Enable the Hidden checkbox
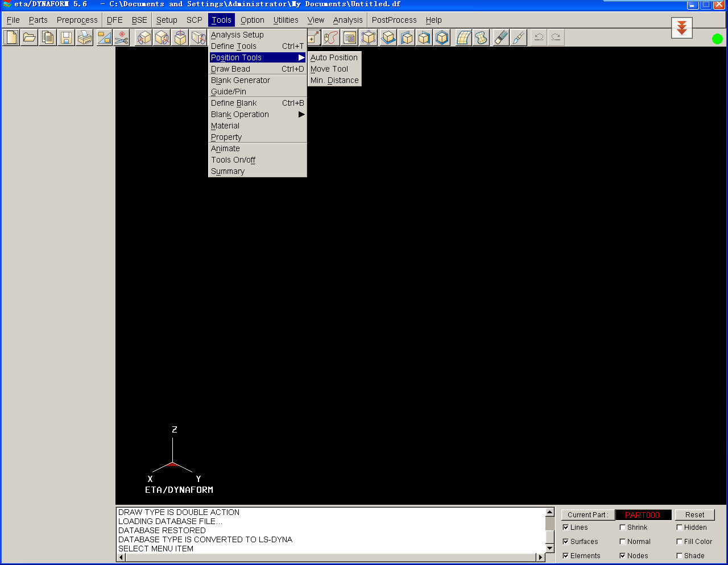 coord(679,527)
